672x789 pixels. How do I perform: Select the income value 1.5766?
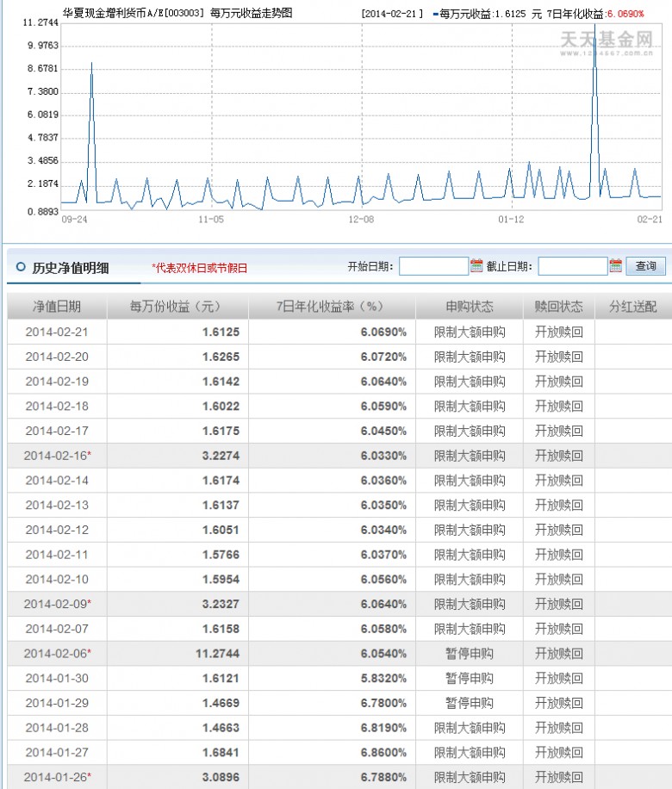coord(221,555)
